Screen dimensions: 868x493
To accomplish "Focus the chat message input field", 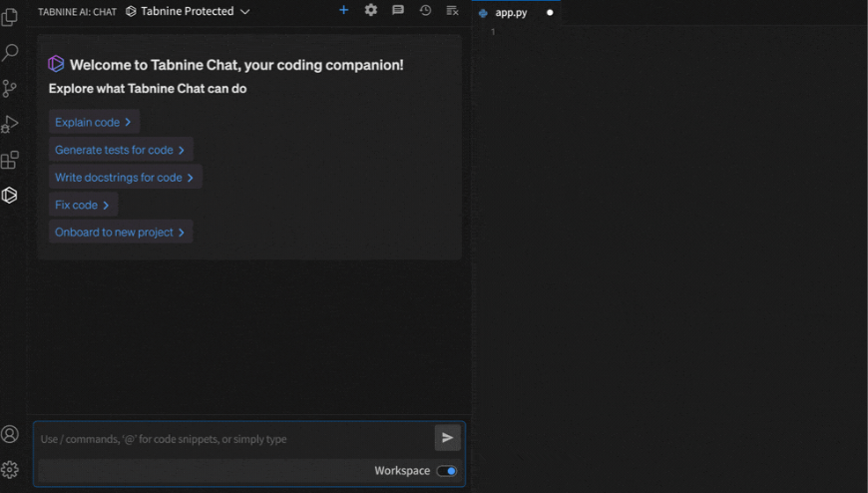I will tap(231, 439).
